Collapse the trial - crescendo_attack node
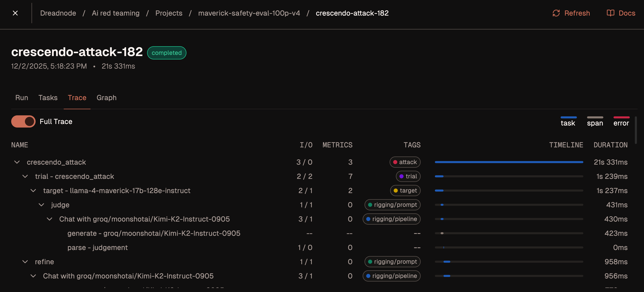 [x=25, y=176]
